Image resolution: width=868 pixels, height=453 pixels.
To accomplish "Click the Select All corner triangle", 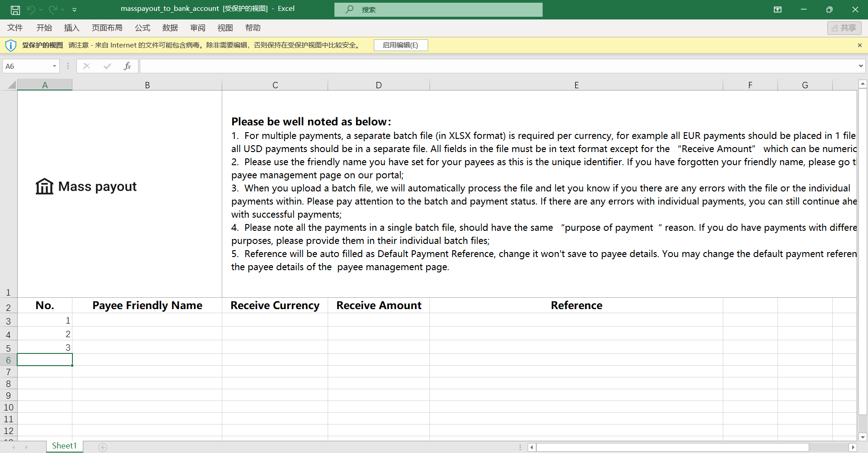I will point(12,85).
